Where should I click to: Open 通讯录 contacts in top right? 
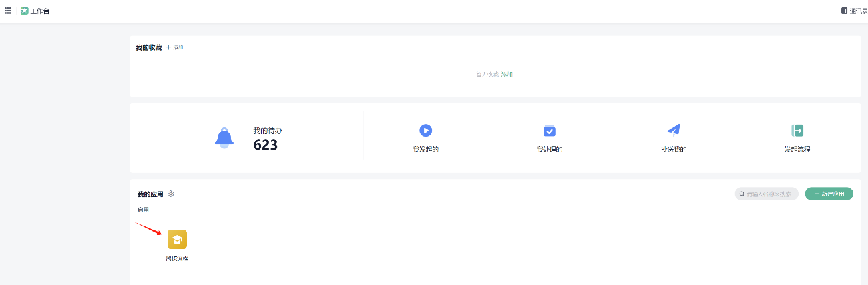tap(855, 11)
